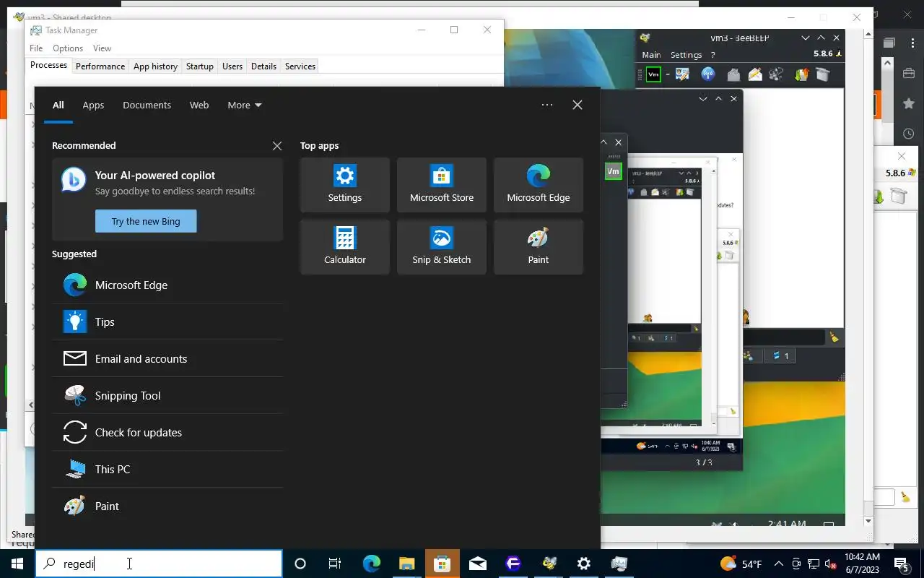Click weather widget showing 54°F
This screenshot has width=924, height=578.
(x=741, y=564)
